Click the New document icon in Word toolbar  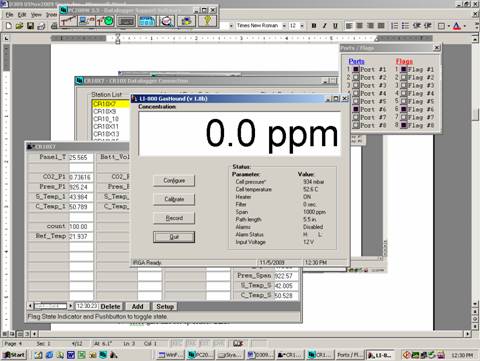(9, 25)
